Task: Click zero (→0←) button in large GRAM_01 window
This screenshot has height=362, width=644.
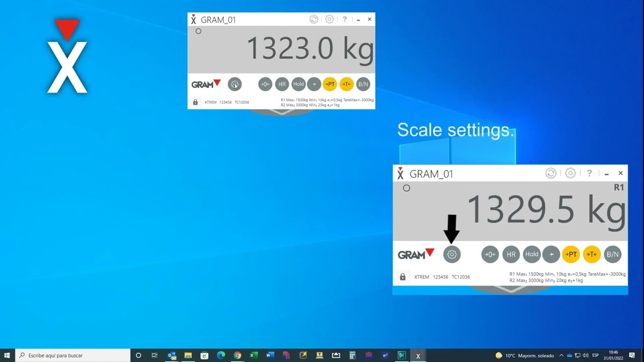Action: coord(490,254)
